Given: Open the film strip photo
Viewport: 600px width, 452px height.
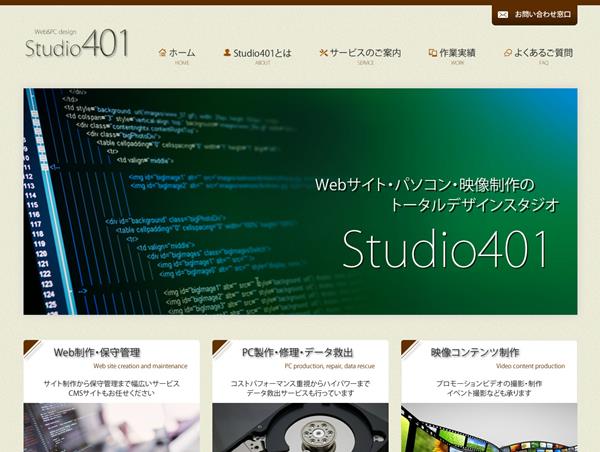Looking at the screenshot, I should click(489, 428).
